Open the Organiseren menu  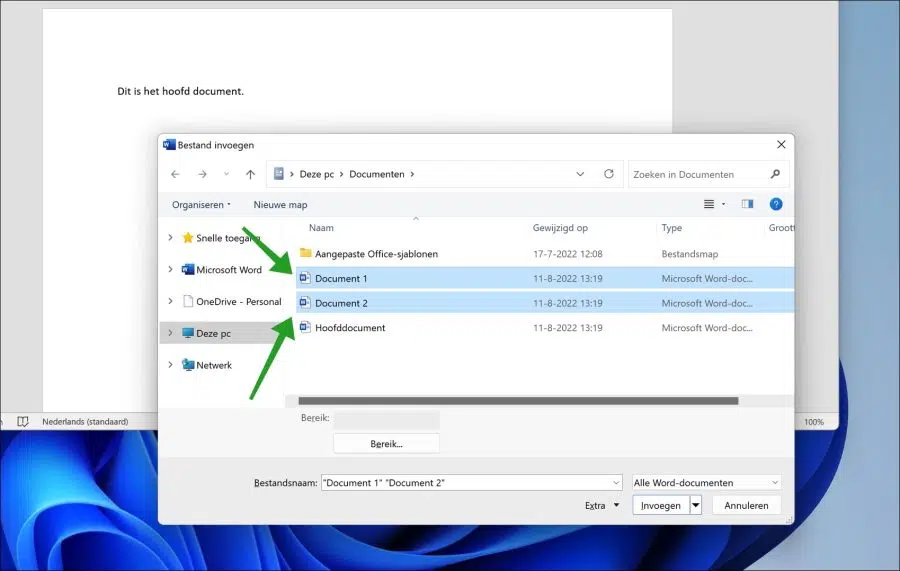201,204
